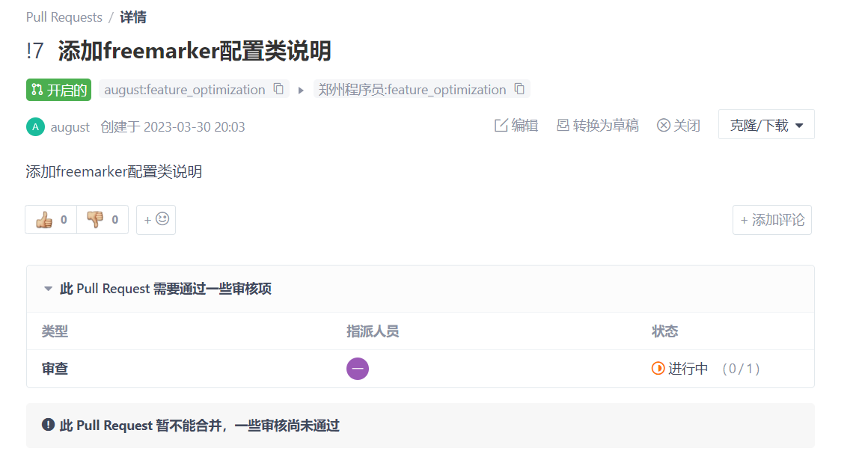Click 添加评论 button
This screenshot has width=868, height=454.
point(771,220)
